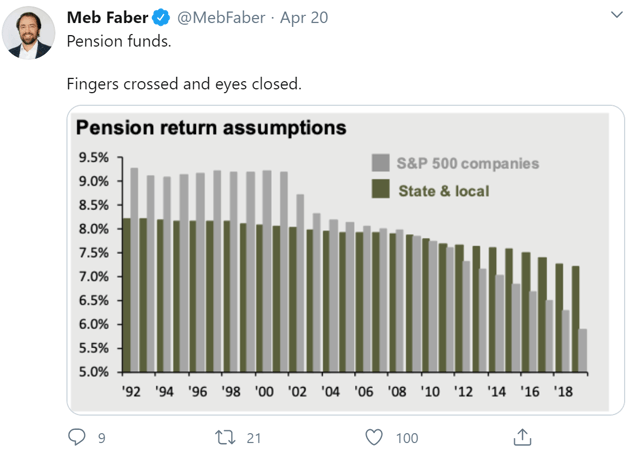
Task: Click the S&P 500 companies gray legend swatch
Action: pyautogui.click(x=381, y=163)
